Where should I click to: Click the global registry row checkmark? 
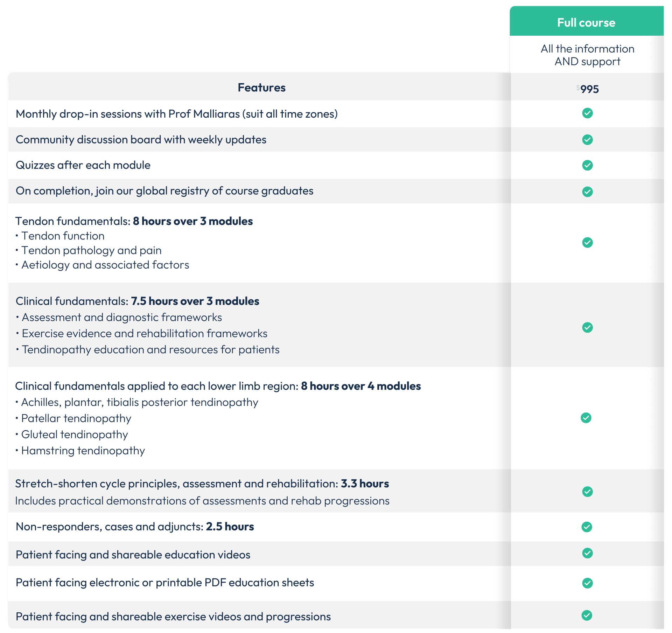(x=587, y=192)
